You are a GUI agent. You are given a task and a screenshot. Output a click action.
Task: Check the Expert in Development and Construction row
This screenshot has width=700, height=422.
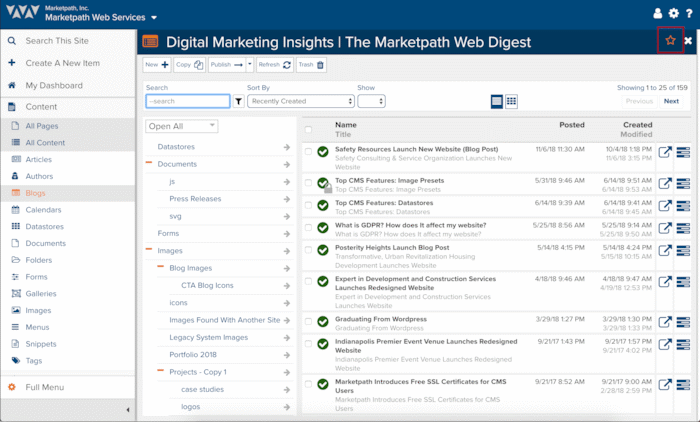pyautogui.click(x=308, y=281)
